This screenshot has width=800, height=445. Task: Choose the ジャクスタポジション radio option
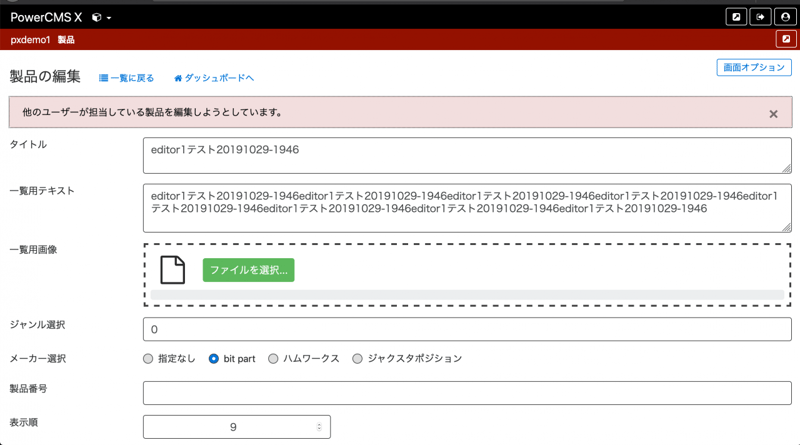(357, 358)
